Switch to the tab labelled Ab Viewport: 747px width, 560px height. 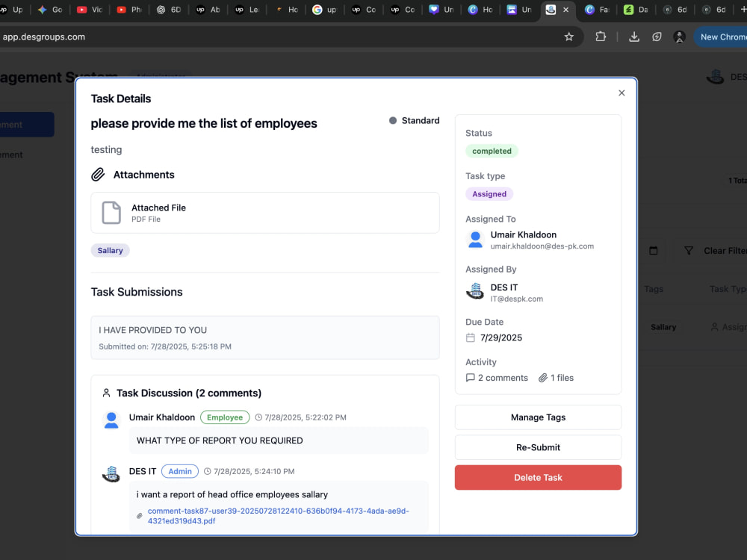208,10
